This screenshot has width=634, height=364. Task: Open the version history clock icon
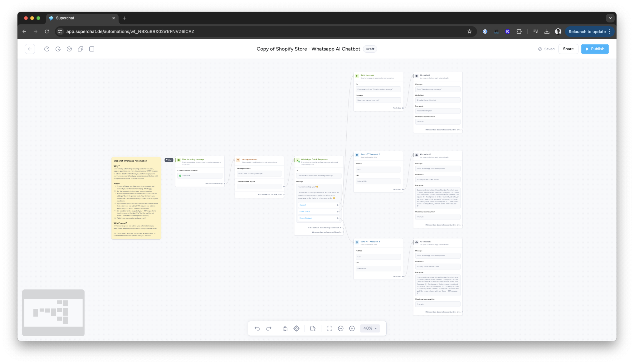(x=58, y=49)
